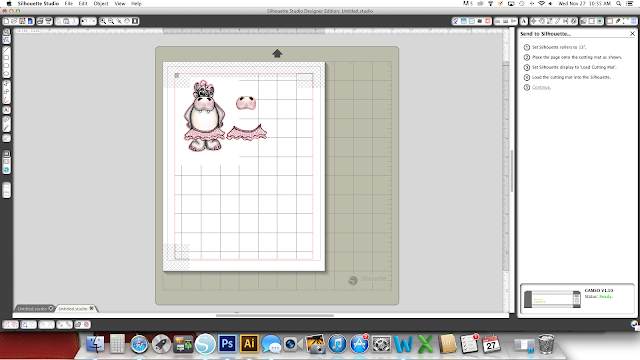Image resolution: width=640 pixels, height=360 pixels.
Task: Click the Group objects icon in bottom toolbar
Action: 7,324
